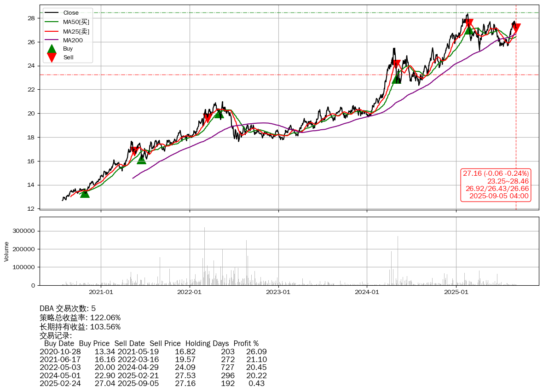Click the green Buy marker from May 2022
543x392 pixels.
tap(219, 113)
